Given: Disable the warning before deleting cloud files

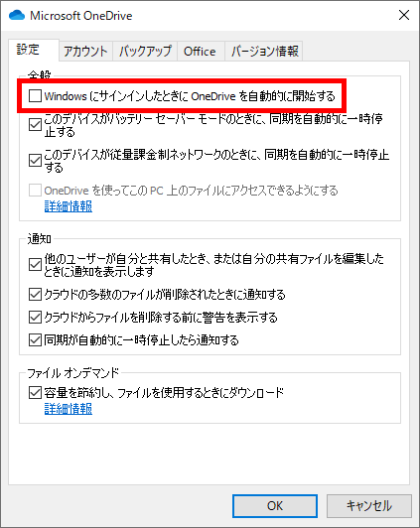Looking at the screenshot, I should click(35, 318).
